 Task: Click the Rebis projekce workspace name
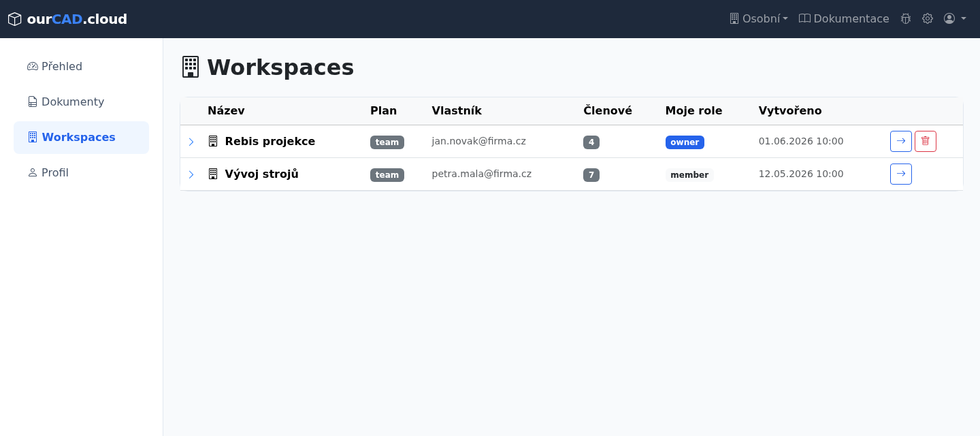click(x=270, y=142)
